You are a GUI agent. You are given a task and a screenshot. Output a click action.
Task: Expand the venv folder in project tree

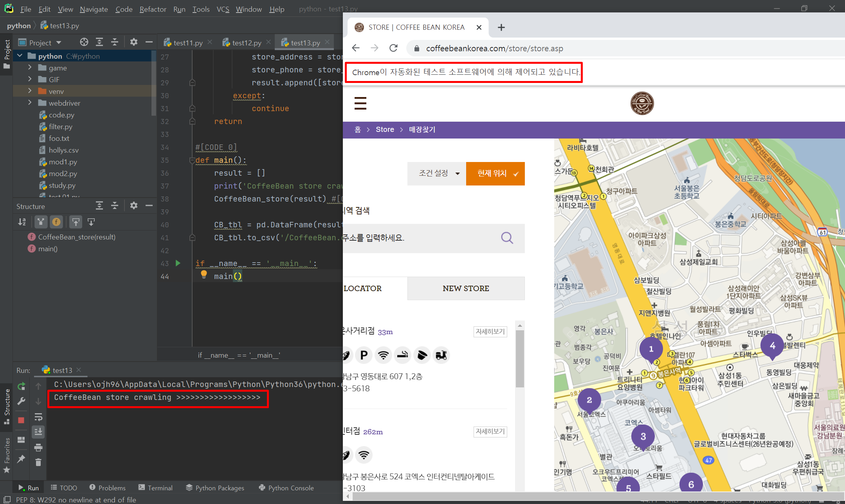[x=30, y=91]
